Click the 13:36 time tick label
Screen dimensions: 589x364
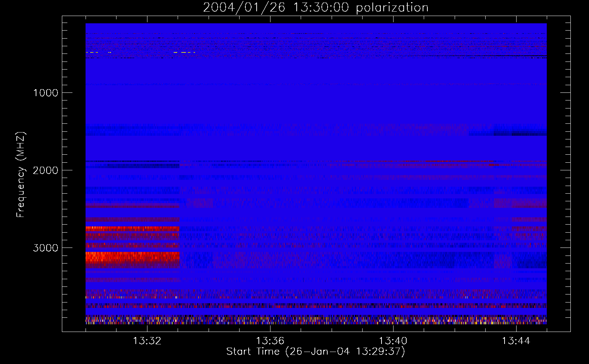(x=270, y=341)
